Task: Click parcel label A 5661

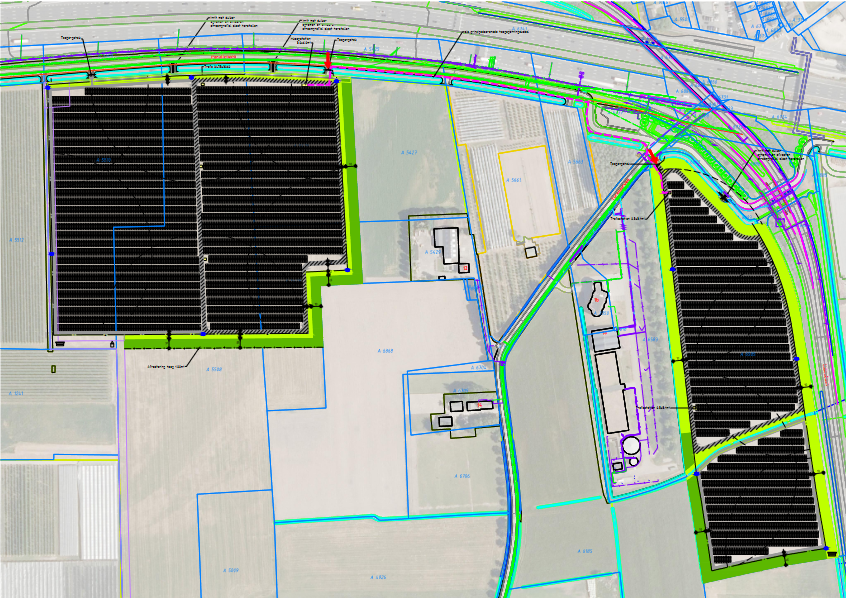Action: click(x=515, y=180)
